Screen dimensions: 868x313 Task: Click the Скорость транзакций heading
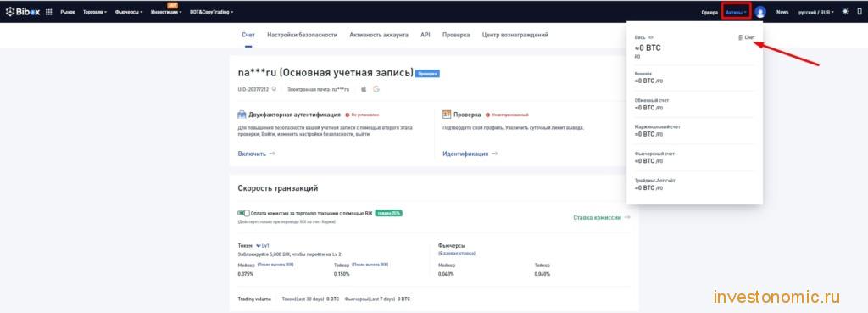(278, 188)
